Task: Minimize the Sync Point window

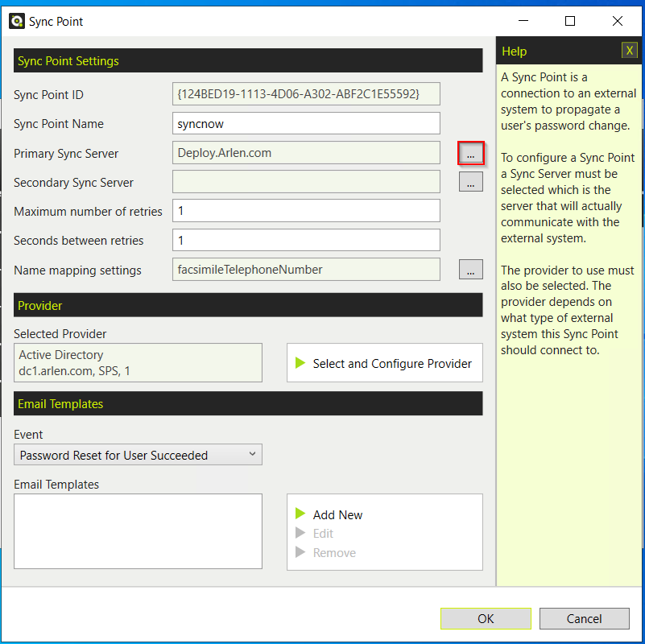Action: coord(523,21)
